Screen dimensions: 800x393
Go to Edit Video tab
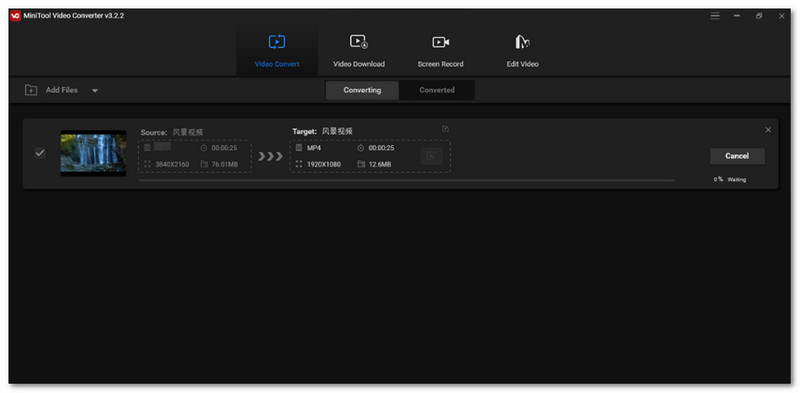pyautogui.click(x=522, y=51)
